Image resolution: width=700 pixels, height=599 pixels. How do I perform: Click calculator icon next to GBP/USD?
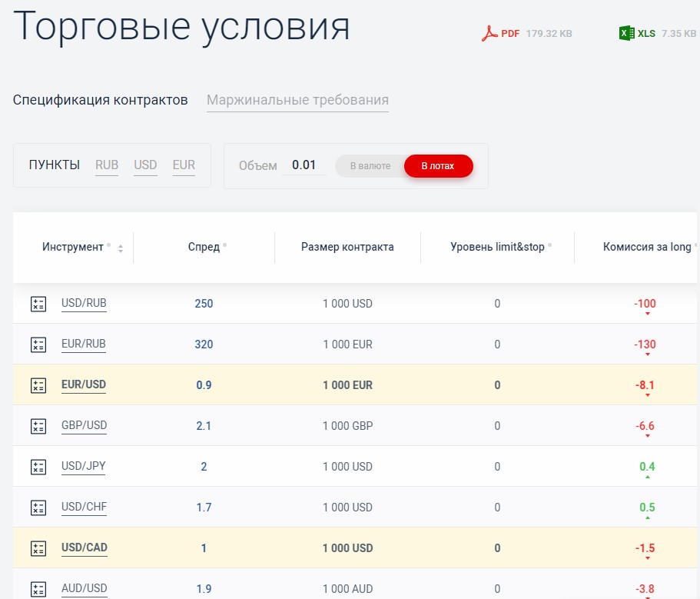click(x=38, y=426)
